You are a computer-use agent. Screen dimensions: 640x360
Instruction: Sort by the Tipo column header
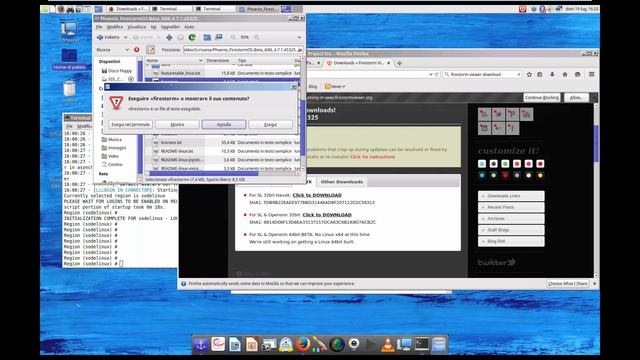point(242,60)
